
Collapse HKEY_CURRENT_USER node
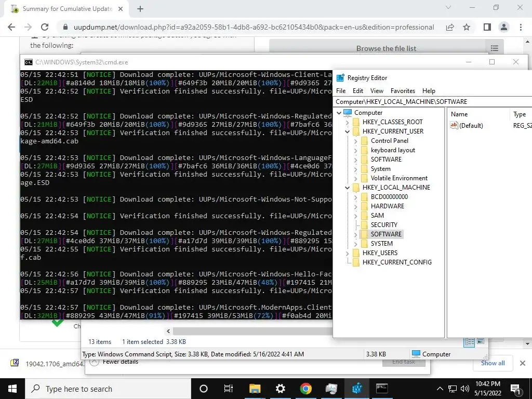pos(347,131)
